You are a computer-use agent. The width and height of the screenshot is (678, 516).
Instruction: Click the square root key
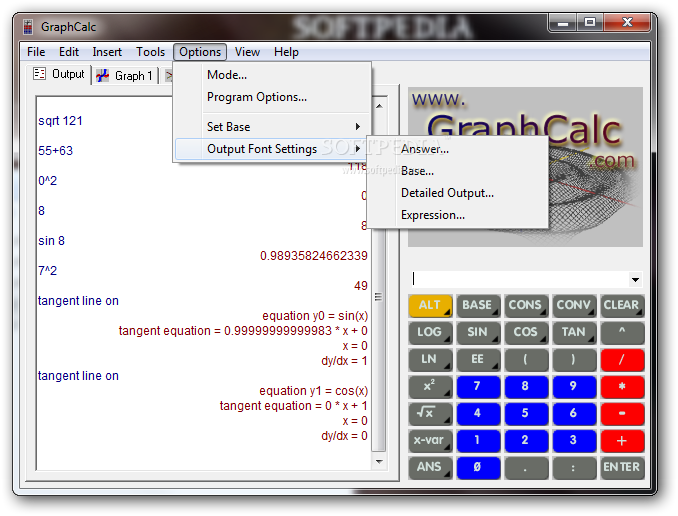coord(430,413)
